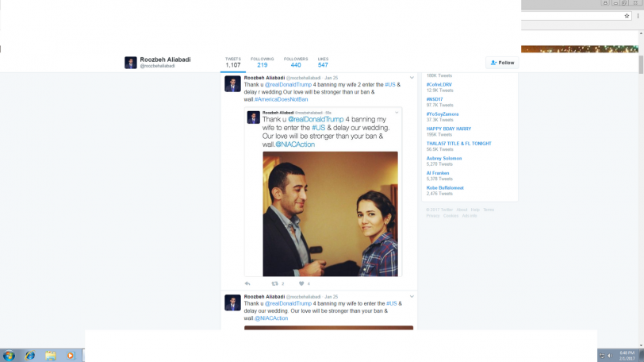Click the @roozbehaliabadi handle in header
The image size is (644, 362).
coord(157,66)
